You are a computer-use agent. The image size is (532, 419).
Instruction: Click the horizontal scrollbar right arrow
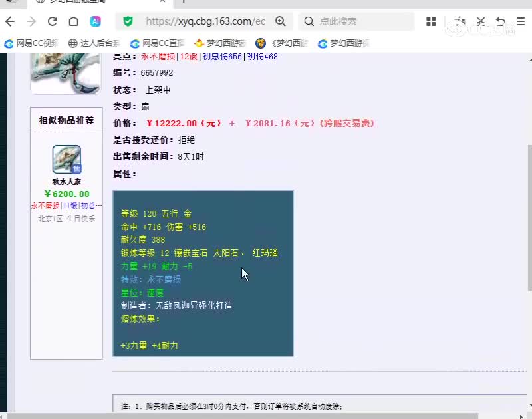point(521,416)
